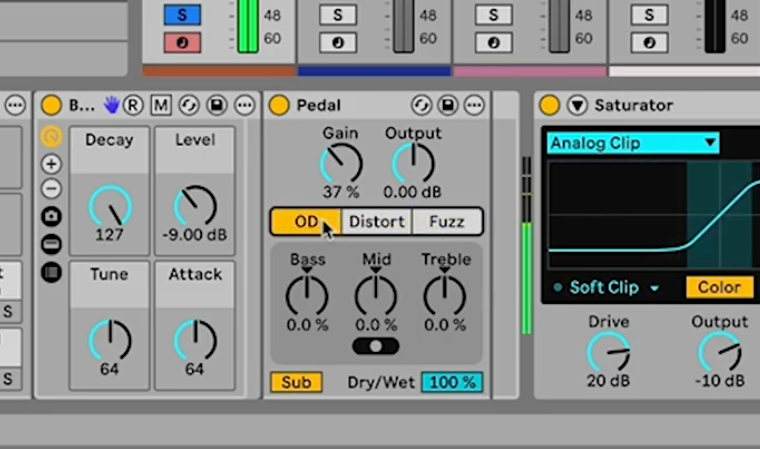
Task: Add a macro with plus icon
Action: pyautogui.click(x=51, y=164)
